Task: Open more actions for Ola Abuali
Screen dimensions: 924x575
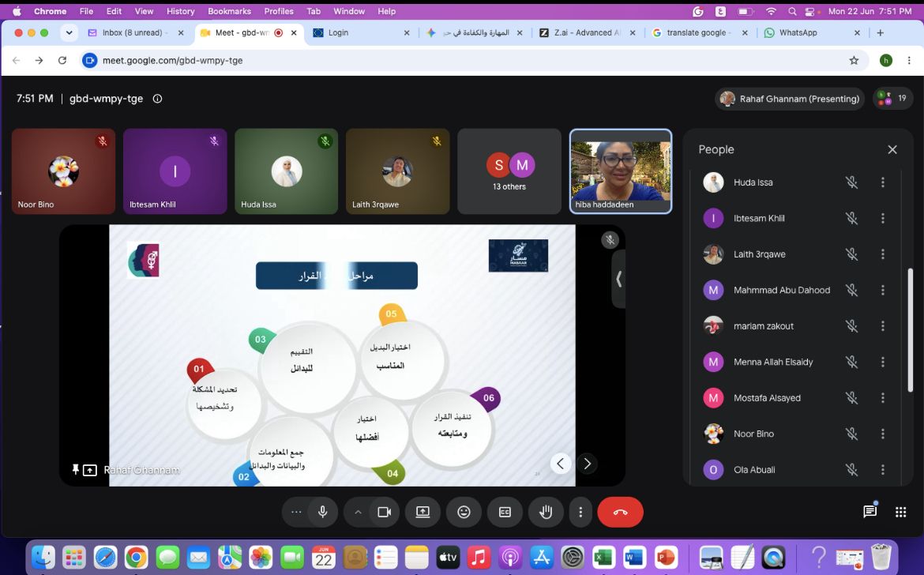Action: [x=883, y=469]
